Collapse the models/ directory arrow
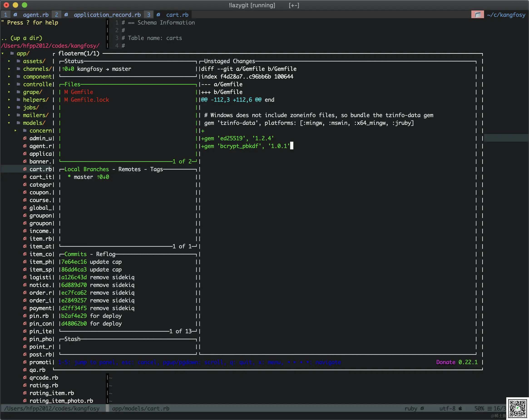529x420 pixels. pos(9,123)
